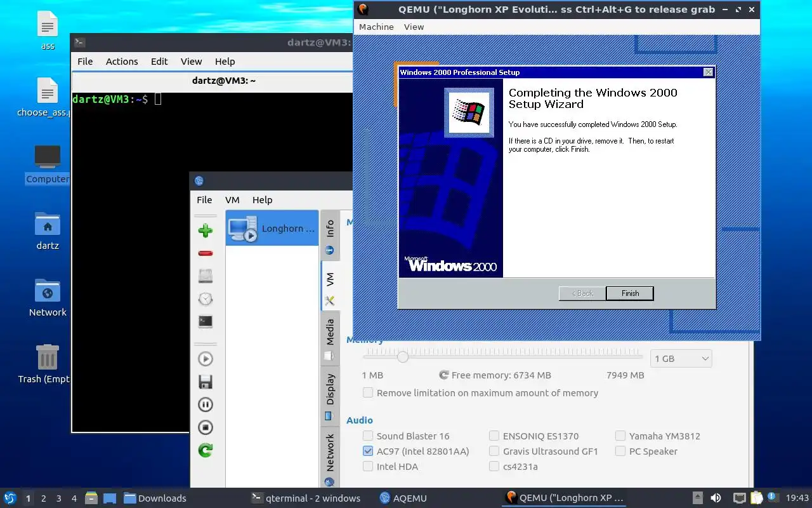812x508 pixels.
Task: Open the terminal View menu
Action: [x=191, y=61]
